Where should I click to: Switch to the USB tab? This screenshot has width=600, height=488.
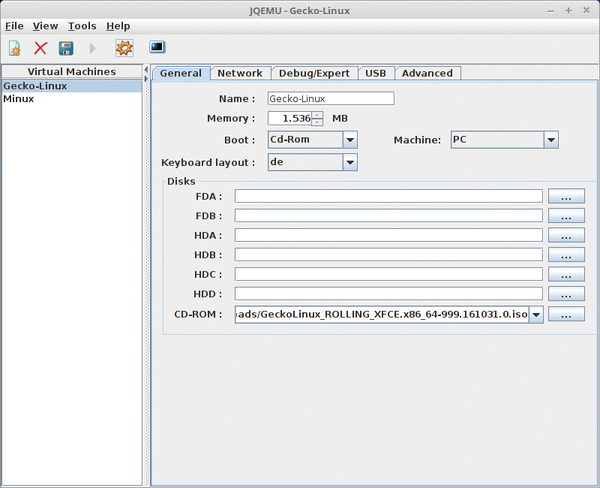tap(376, 73)
